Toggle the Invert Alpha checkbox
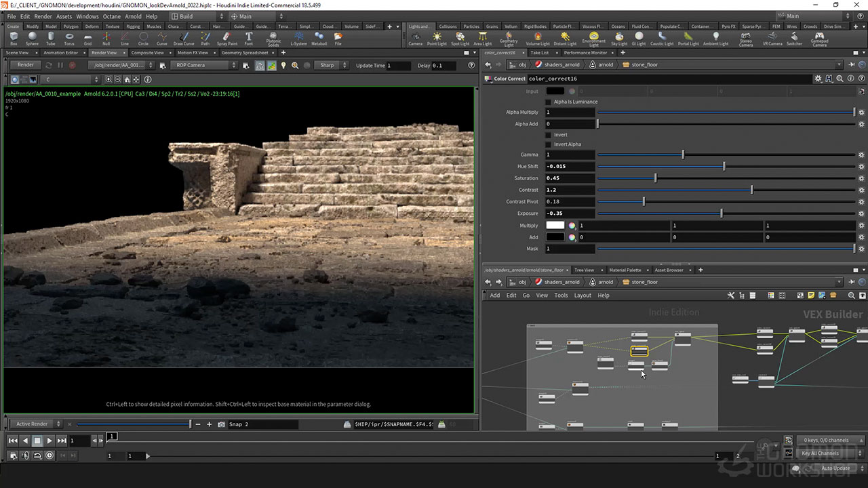 [x=549, y=144]
